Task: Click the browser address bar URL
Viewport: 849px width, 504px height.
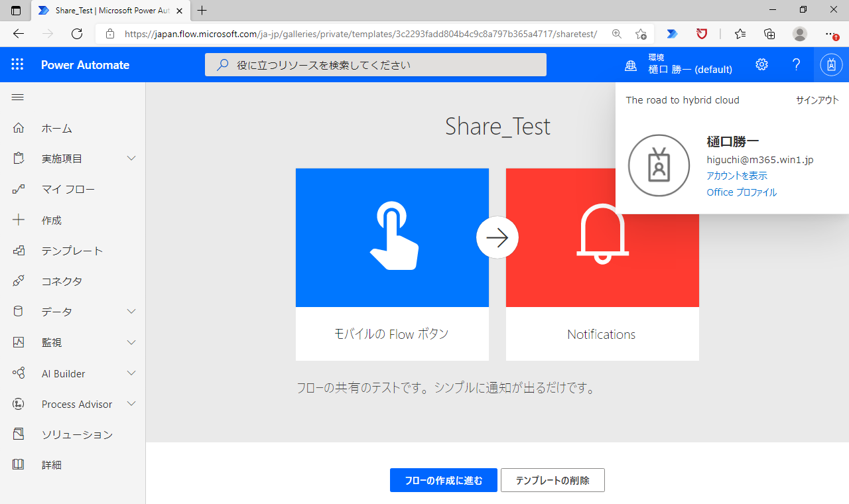Action: (361, 34)
